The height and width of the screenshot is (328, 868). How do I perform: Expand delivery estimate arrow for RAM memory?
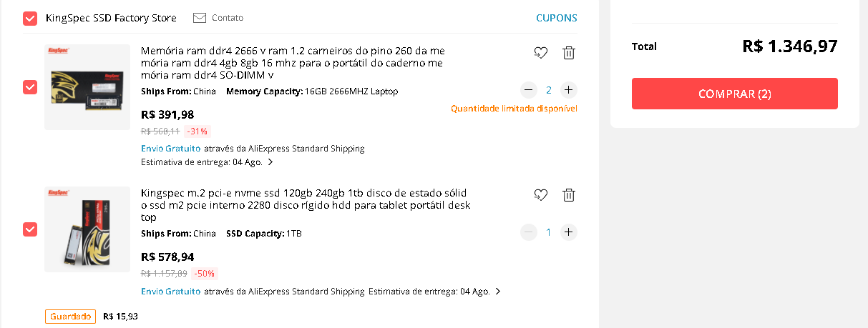coord(270,162)
